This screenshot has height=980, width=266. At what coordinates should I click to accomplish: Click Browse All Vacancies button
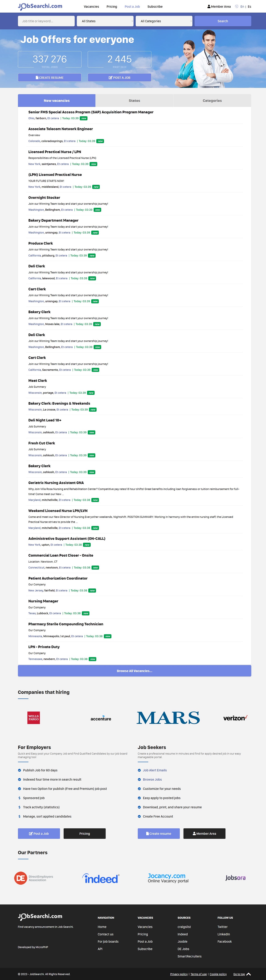point(134,671)
